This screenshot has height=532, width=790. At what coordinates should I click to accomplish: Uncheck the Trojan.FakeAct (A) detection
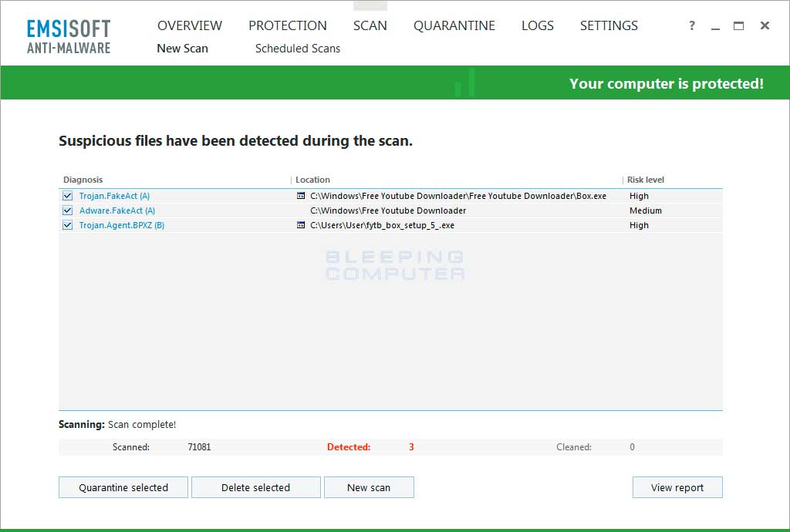coord(67,195)
